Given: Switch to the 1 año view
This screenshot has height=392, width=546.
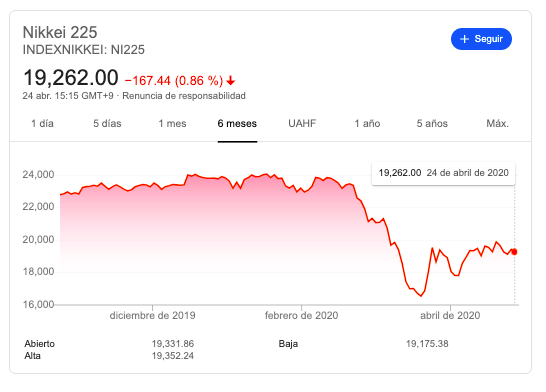Looking at the screenshot, I should [367, 124].
